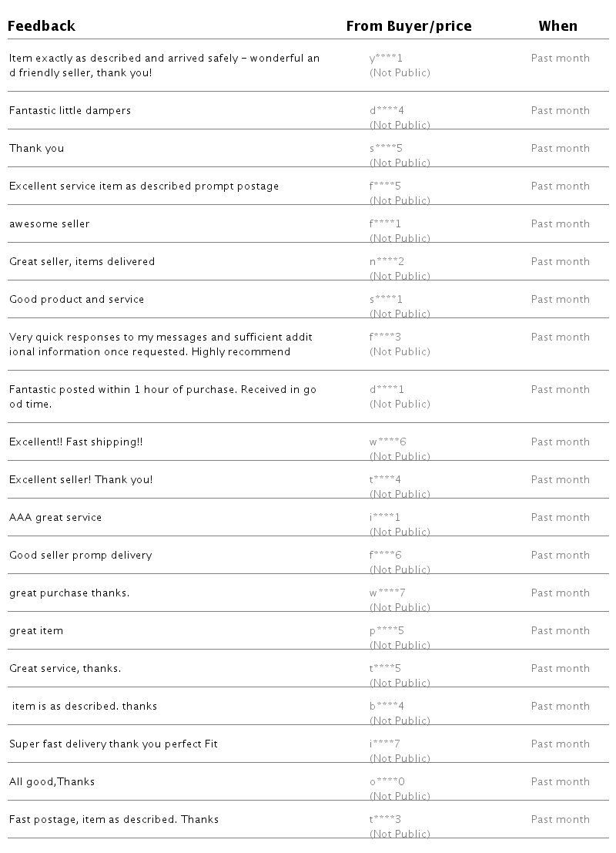Click the "Fantastic little dampers" feedback comment

pos(70,111)
